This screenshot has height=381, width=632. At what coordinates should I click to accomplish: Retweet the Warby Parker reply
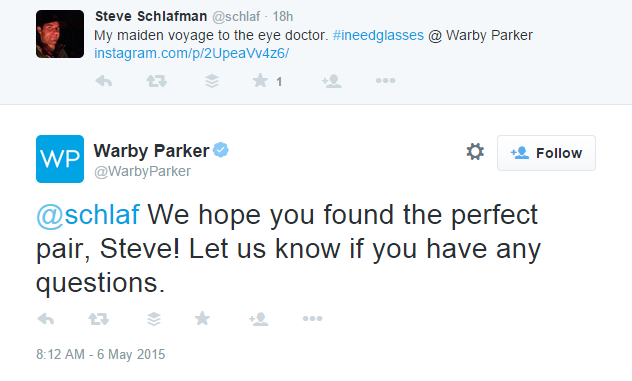pos(99,319)
